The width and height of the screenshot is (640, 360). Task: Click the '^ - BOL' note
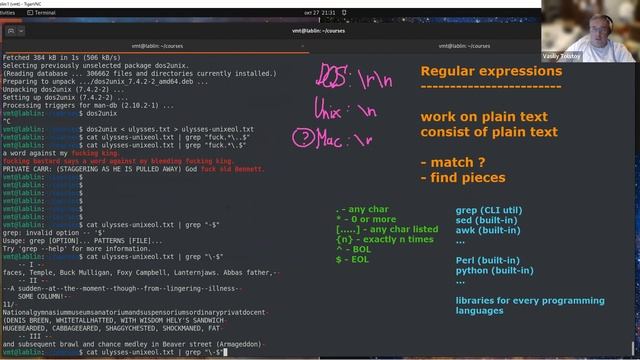(x=353, y=249)
